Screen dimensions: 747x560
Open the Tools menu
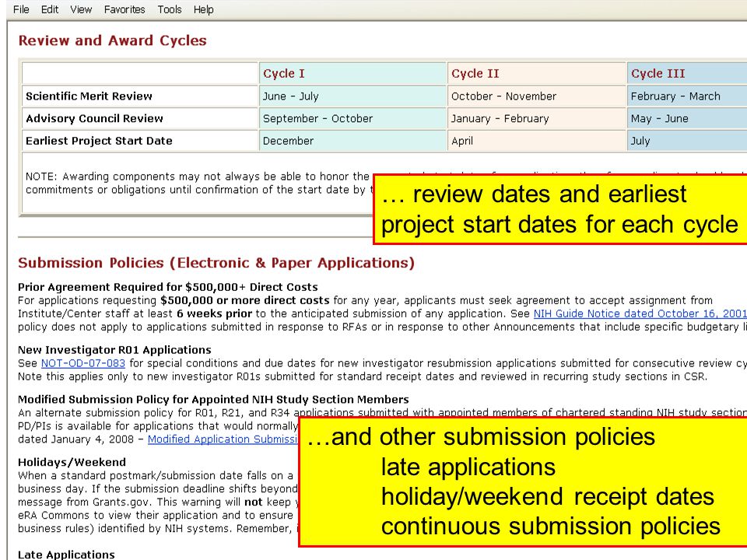pos(170,9)
